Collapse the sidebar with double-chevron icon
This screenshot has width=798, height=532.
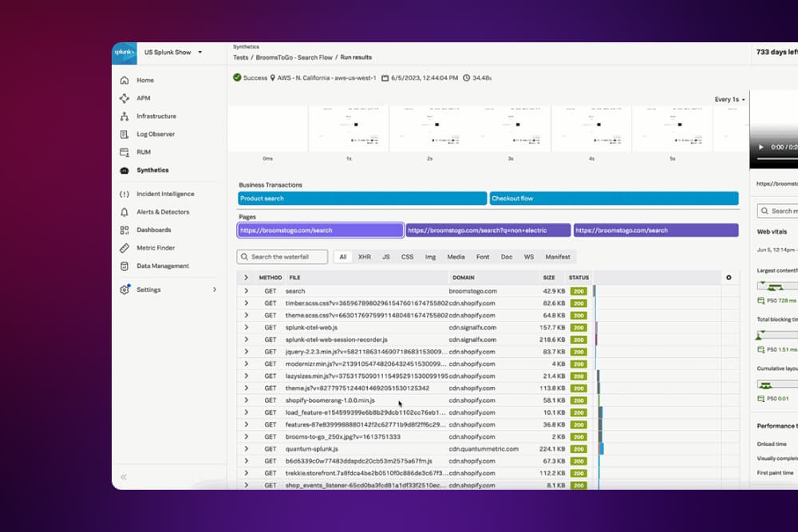pyautogui.click(x=124, y=477)
